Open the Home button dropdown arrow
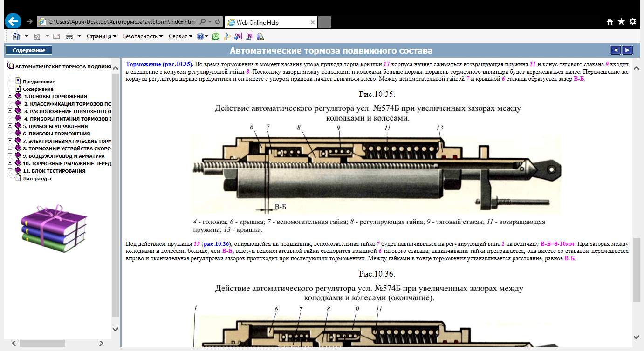 (27, 36)
